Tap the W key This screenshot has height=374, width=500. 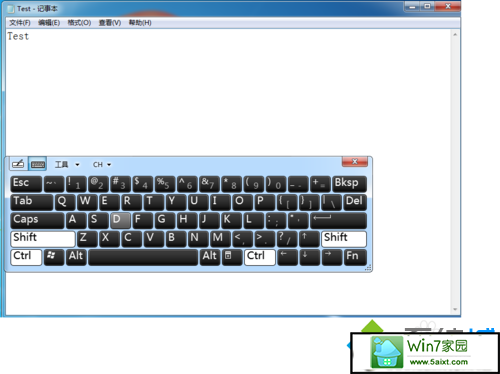[x=87, y=202]
